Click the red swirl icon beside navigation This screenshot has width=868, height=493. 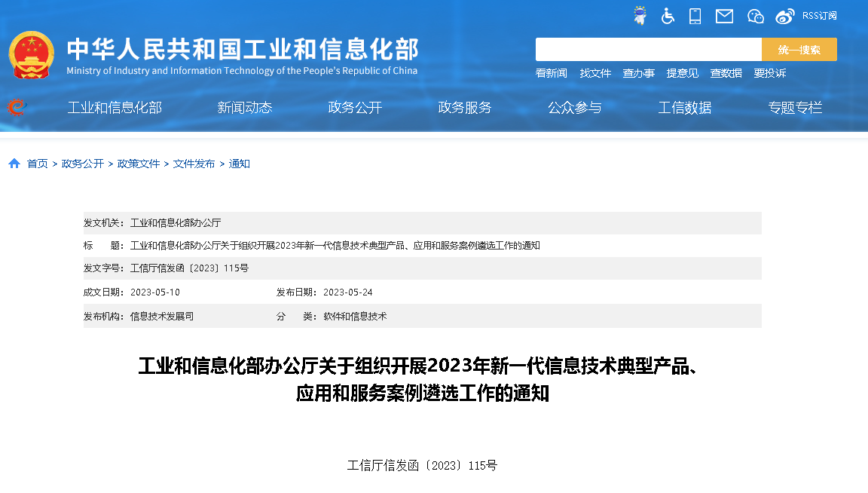(x=17, y=107)
